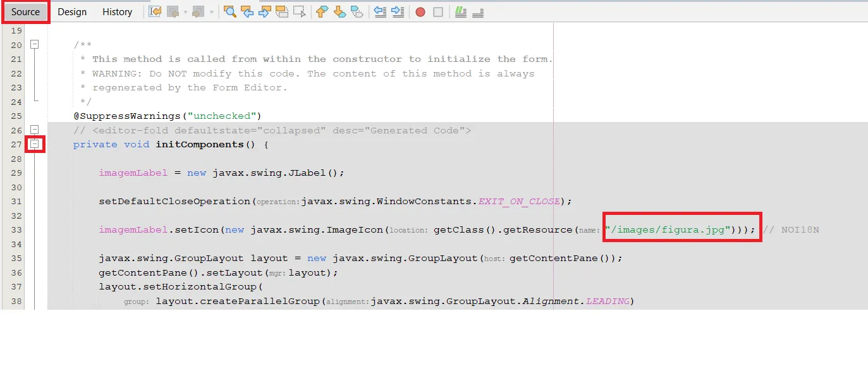This screenshot has width=868, height=366.
Task: Click "imagemLabel" on line 29
Action: click(133, 173)
